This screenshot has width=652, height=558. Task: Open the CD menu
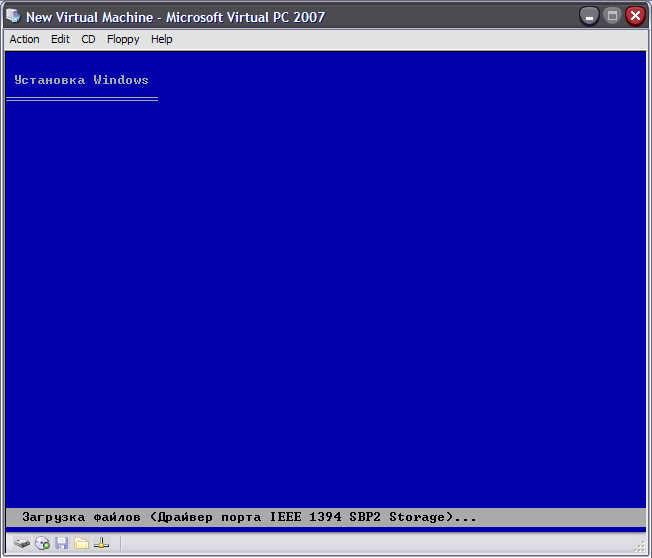88,40
